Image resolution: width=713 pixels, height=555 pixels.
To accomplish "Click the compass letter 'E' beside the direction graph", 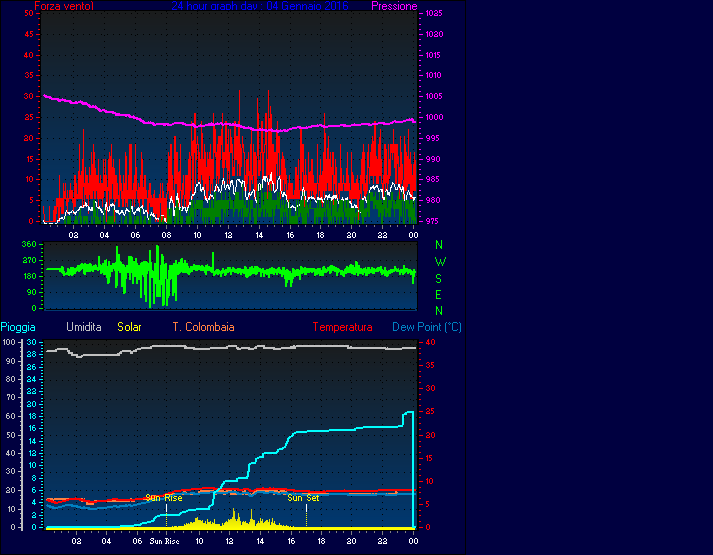I will click(439, 295).
